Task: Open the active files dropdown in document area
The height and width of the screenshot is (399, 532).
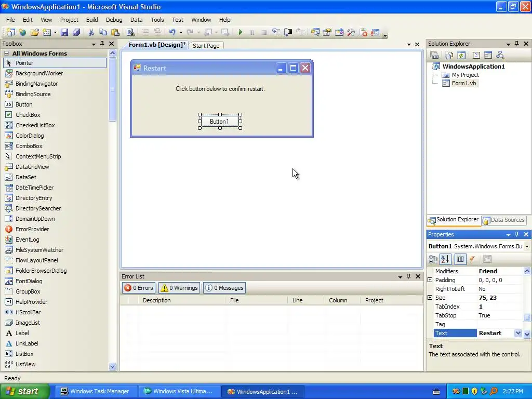Action: click(x=409, y=45)
